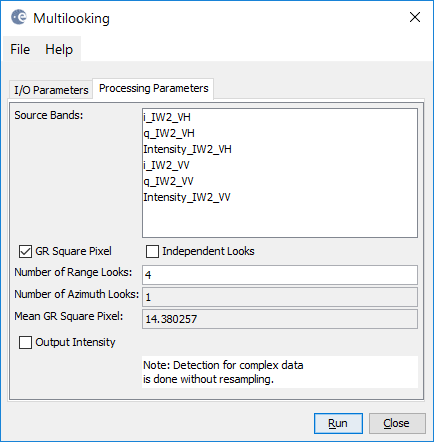Click the Number of Azimuth Looks field

tap(280, 297)
